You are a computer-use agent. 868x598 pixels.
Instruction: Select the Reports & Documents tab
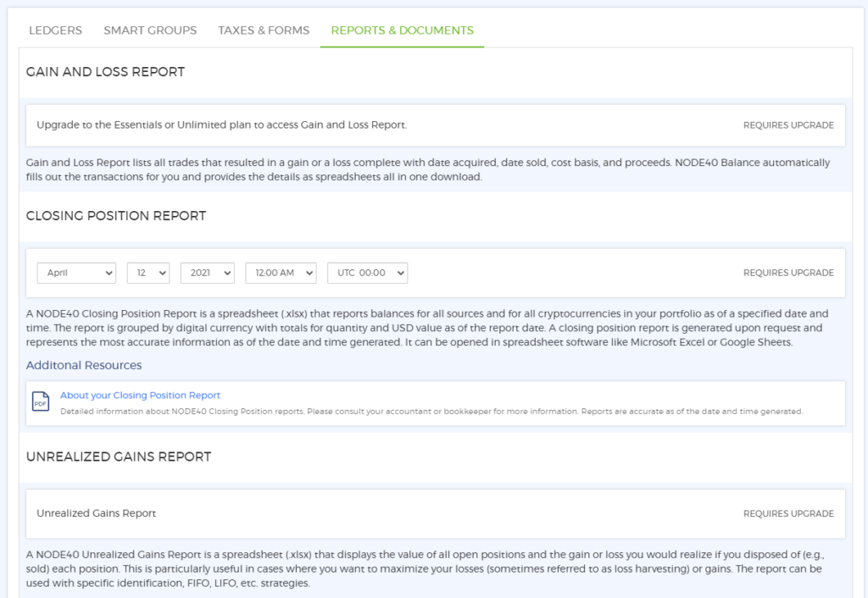(403, 30)
